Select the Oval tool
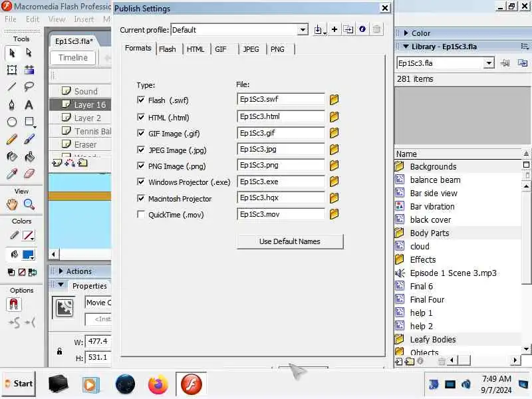This screenshot has width=532, height=399. 12,122
